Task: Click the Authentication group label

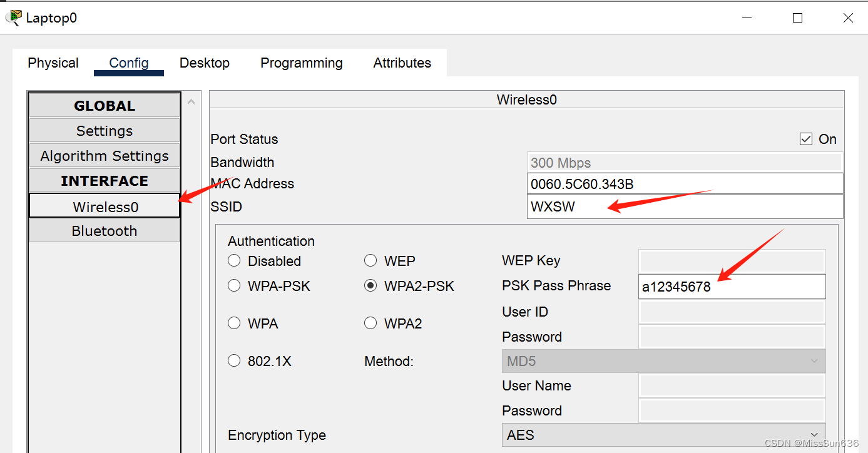Action: pos(271,241)
